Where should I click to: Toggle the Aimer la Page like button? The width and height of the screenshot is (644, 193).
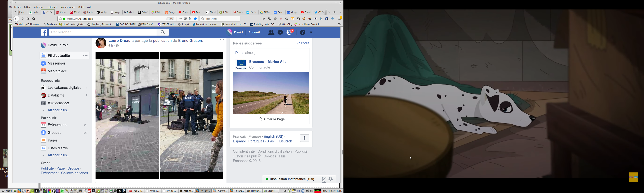pos(271,119)
